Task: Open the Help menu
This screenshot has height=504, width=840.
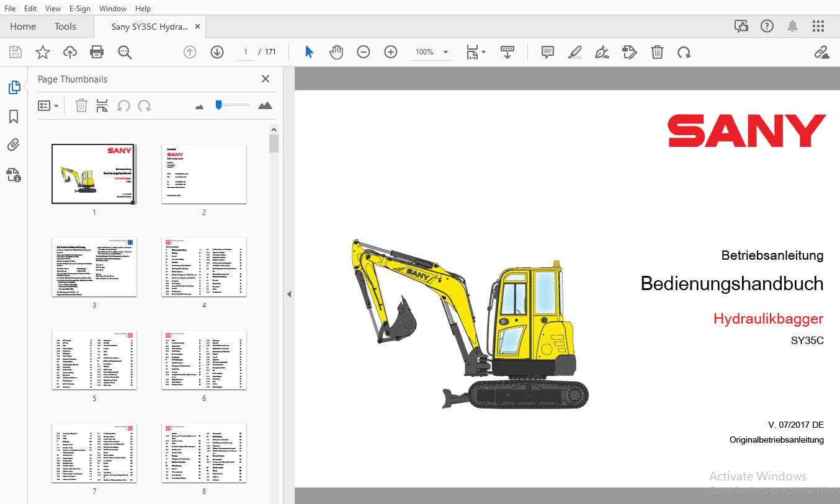Action: 143,9
